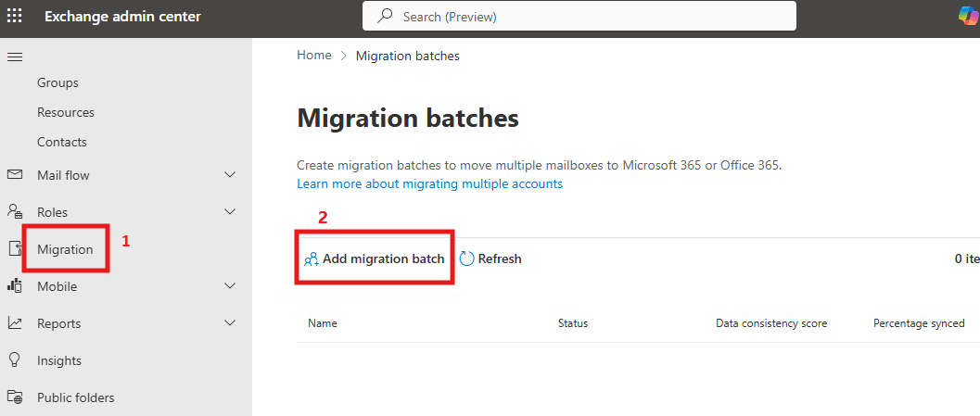Click the Roles person icon
The width and height of the screenshot is (980, 416).
[15, 212]
